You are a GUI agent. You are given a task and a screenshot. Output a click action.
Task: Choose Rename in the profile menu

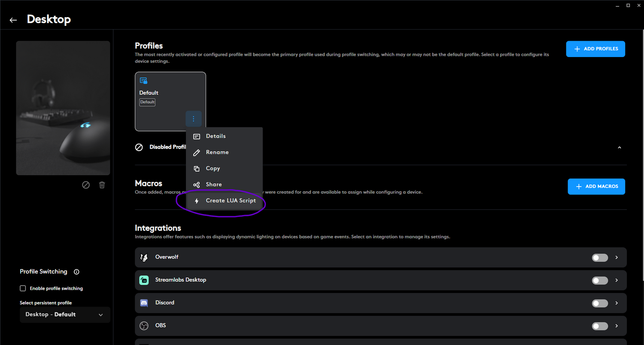tap(217, 152)
